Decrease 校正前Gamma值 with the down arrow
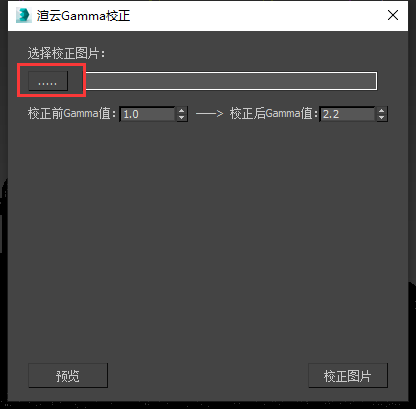 [182, 118]
